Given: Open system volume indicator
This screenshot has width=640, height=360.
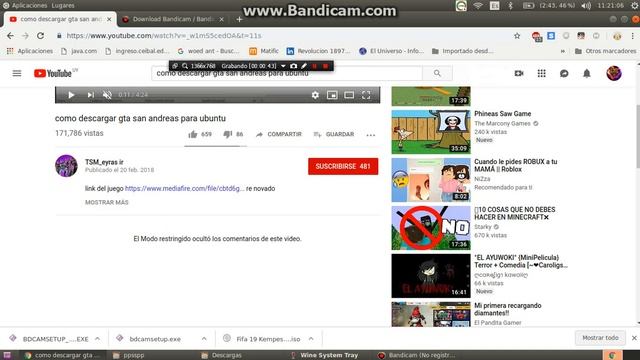Looking at the screenshot, I should [x=587, y=6].
